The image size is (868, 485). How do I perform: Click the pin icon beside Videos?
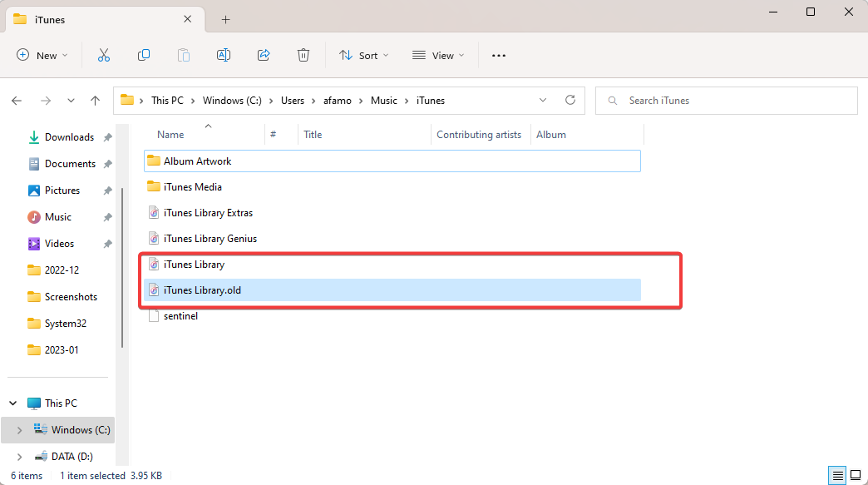point(107,244)
